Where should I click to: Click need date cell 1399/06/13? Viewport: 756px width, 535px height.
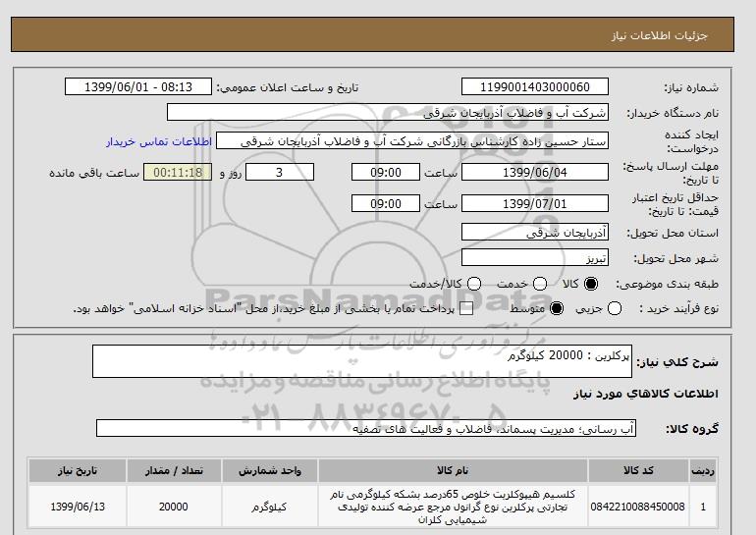78,507
